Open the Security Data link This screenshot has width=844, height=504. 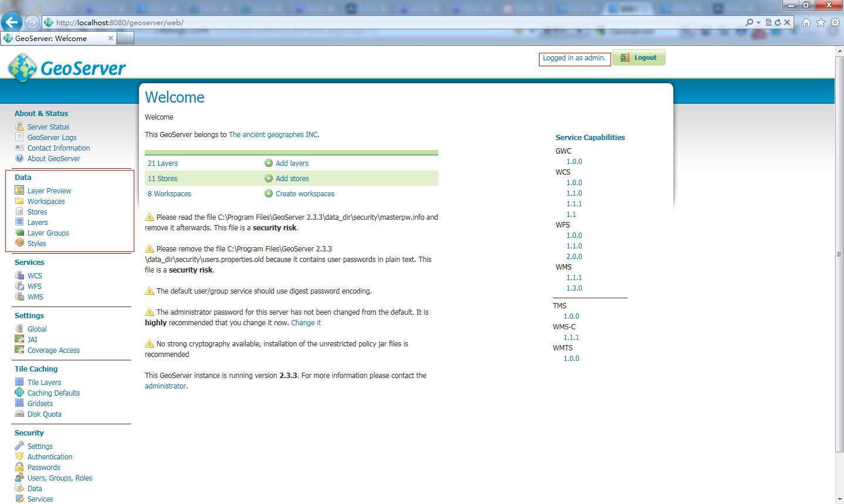tap(35, 489)
